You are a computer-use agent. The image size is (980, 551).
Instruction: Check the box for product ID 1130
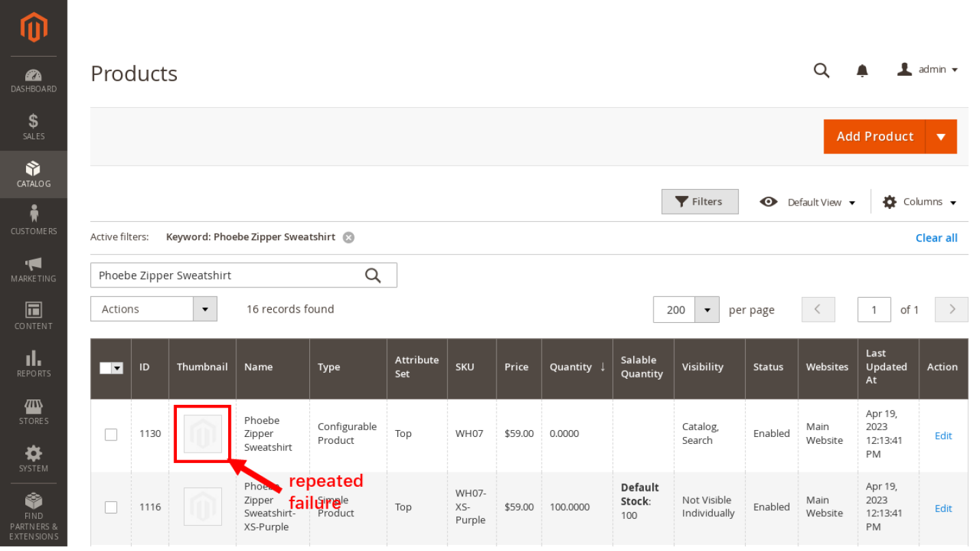(x=111, y=434)
